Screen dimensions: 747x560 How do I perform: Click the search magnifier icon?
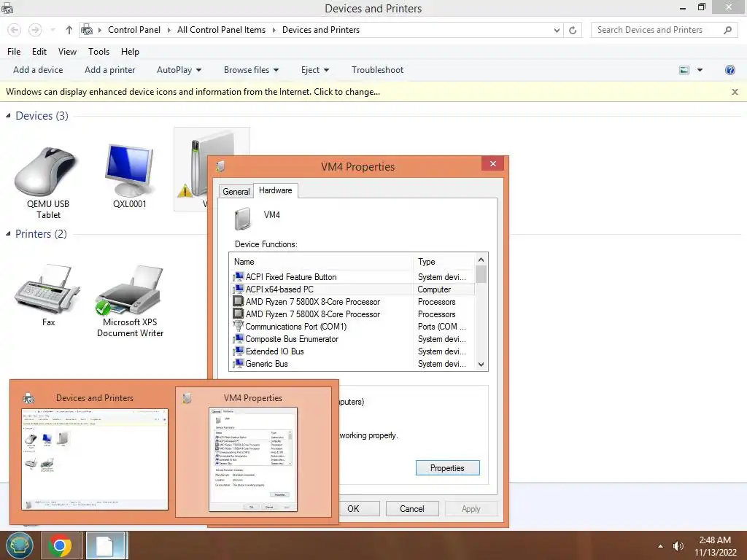[727, 30]
